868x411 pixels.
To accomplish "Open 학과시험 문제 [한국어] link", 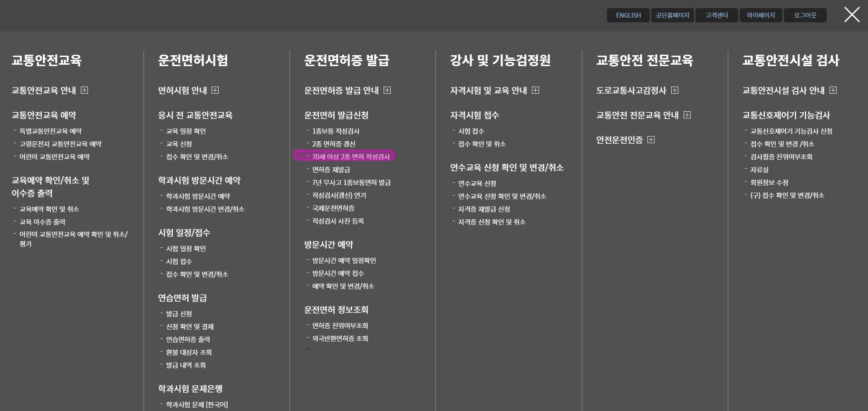I will pyautogui.click(x=197, y=404).
